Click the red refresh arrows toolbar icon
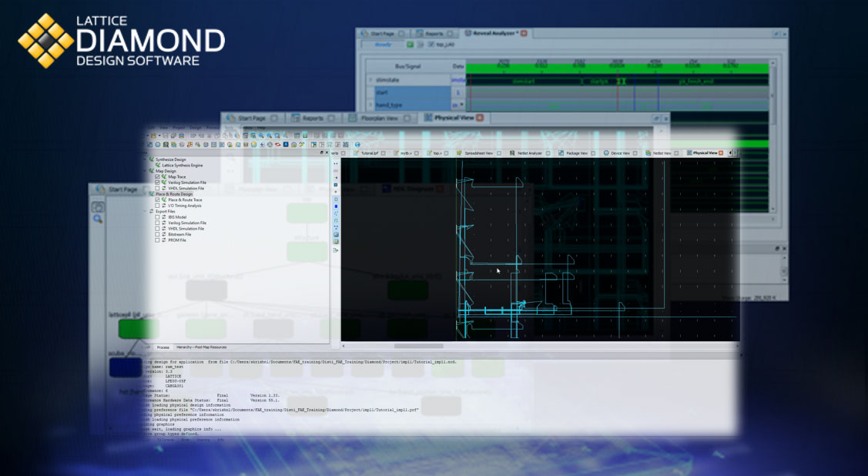 [277, 145]
